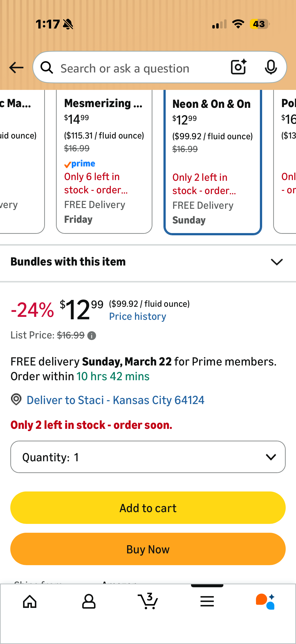Tap the Buy Now button
This screenshot has height=644, width=296.
point(148,549)
